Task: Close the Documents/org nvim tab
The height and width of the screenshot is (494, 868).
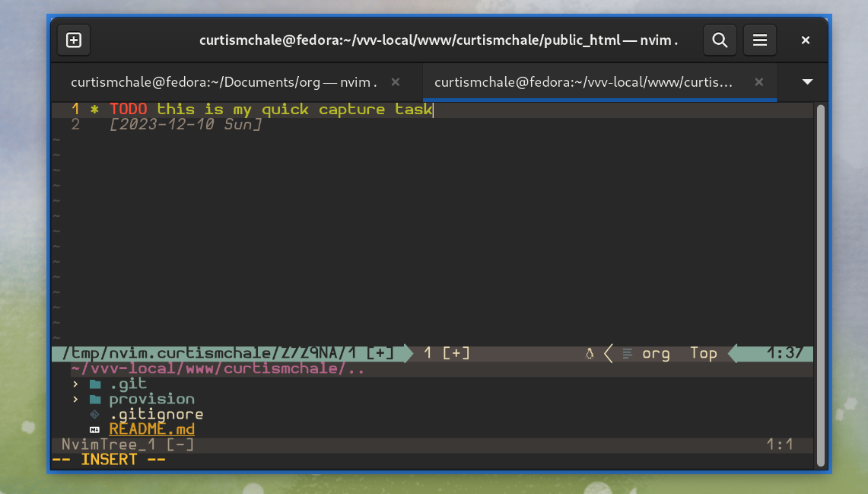Action: [395, 82]
